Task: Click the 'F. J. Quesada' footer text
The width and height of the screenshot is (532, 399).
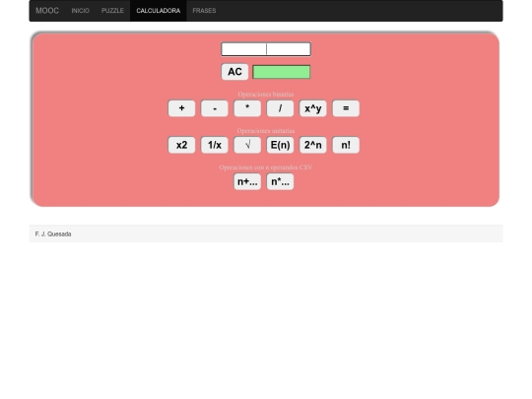Action: [x=53, y=234]
